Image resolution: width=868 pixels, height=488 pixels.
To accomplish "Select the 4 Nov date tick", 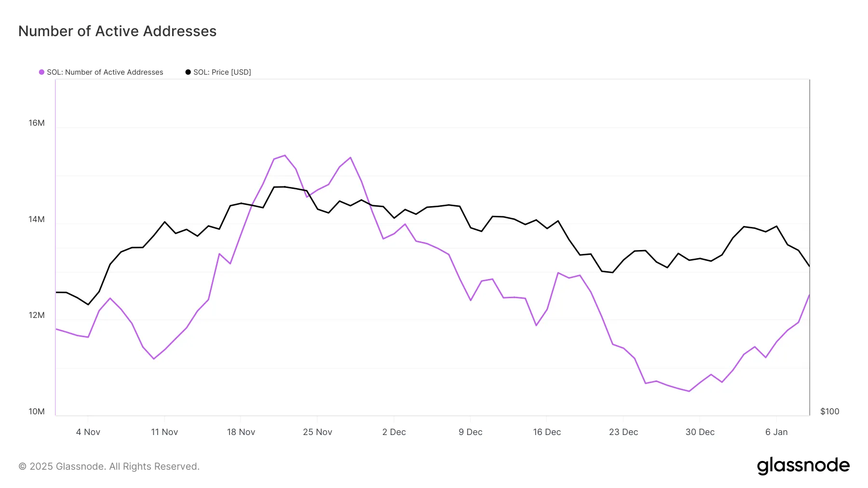I will (88, 432).
